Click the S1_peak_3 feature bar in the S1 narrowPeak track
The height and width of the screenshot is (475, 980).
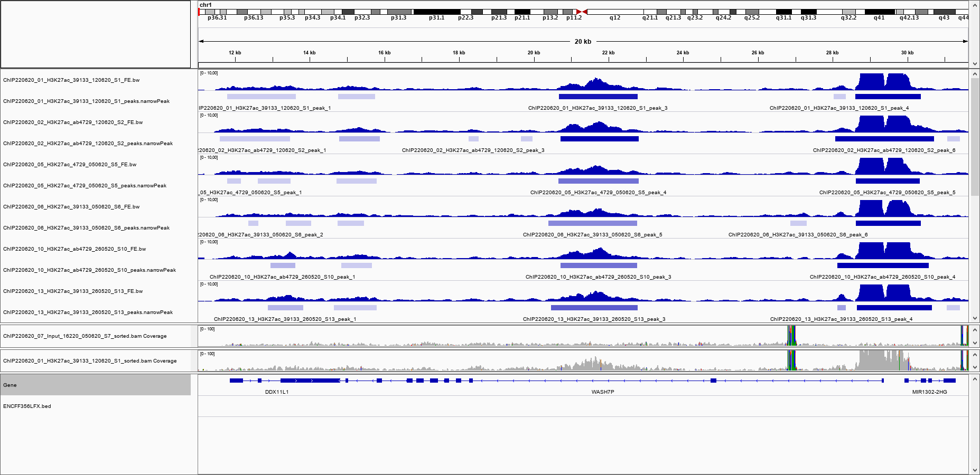[598, 97]
